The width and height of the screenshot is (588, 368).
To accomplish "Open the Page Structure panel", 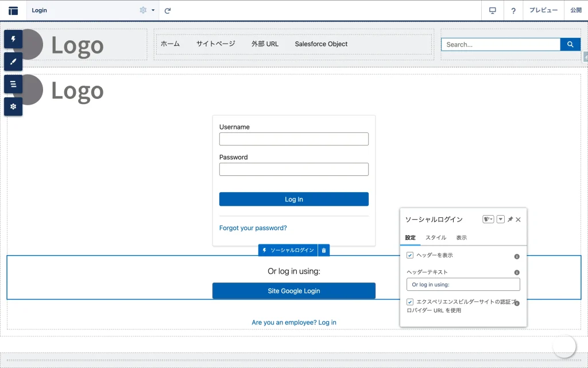I will coord(13,84).
